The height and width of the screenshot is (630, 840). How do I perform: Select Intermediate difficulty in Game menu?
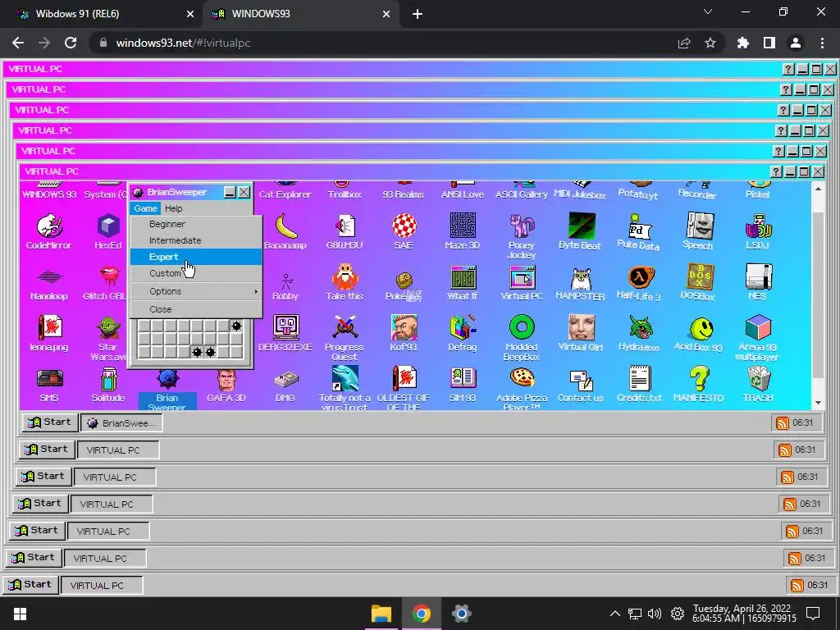[195, 240]
